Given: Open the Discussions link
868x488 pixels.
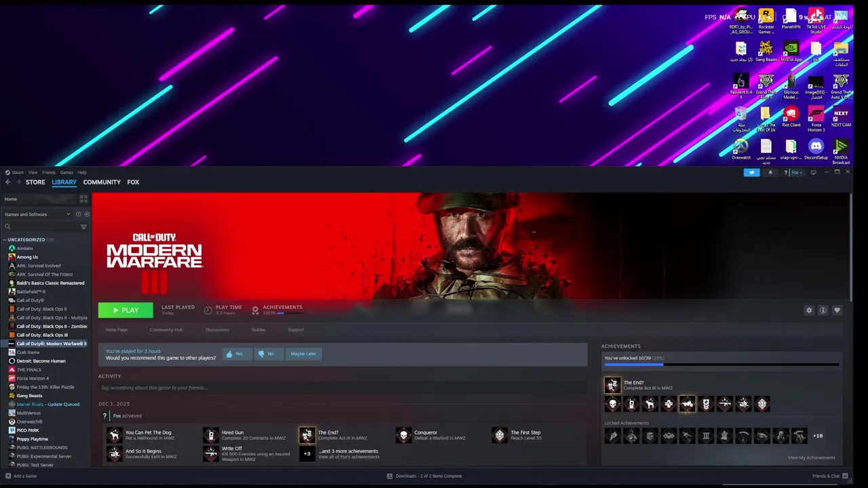Looking at the screenshot, I should (217, 330).
